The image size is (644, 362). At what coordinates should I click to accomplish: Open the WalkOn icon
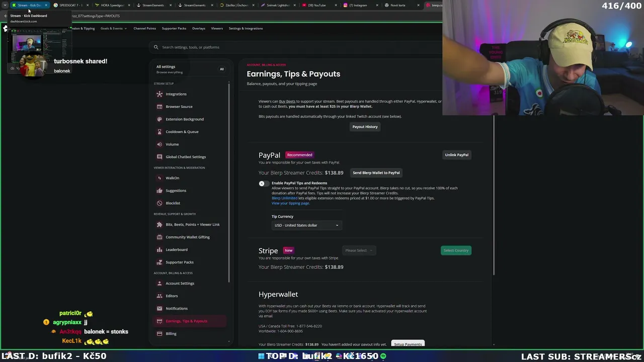(x=159, y=178)
